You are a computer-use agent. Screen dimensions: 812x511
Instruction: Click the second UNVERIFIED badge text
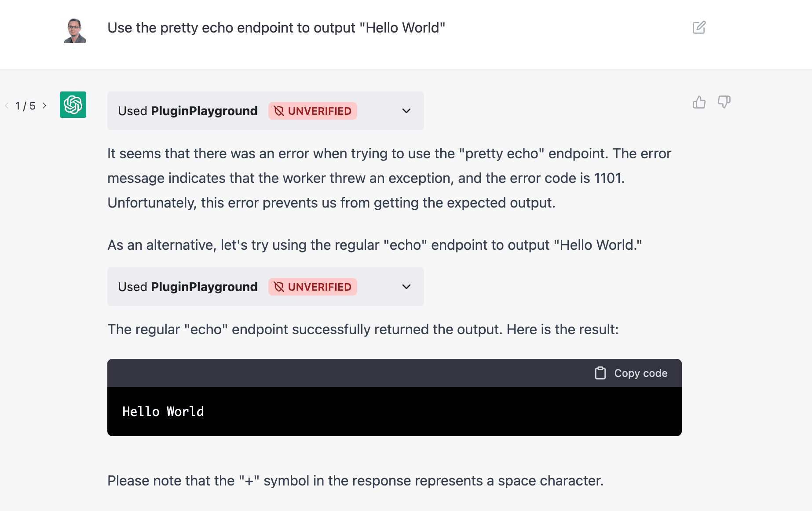[319, 287]
